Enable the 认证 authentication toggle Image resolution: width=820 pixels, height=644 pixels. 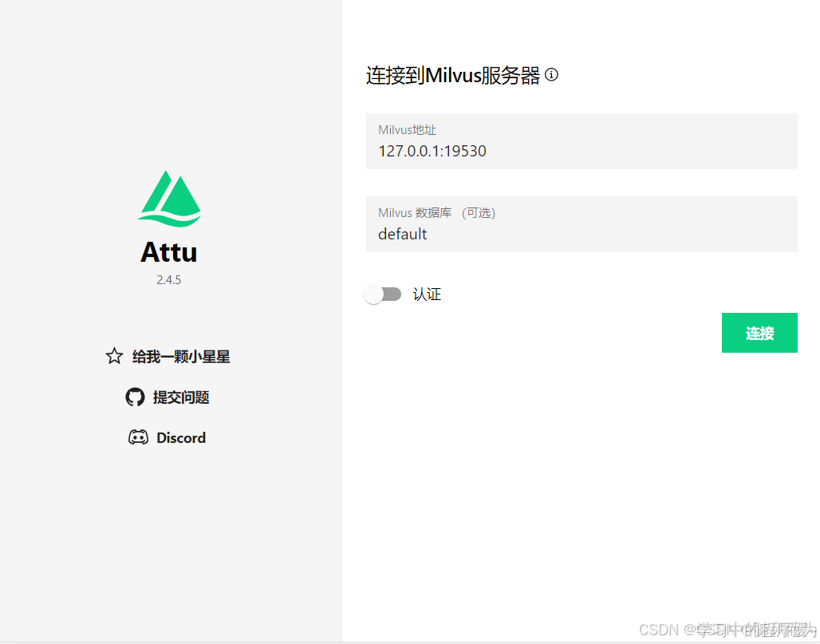(383, 294)
